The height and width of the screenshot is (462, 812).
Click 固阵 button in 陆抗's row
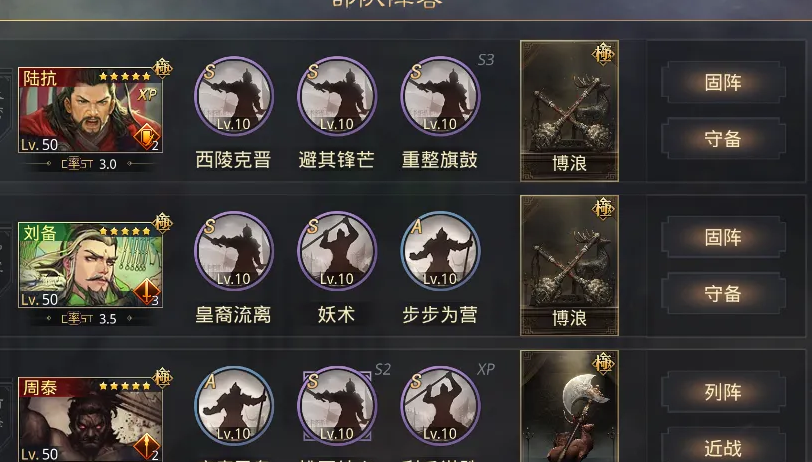[723, 82]
